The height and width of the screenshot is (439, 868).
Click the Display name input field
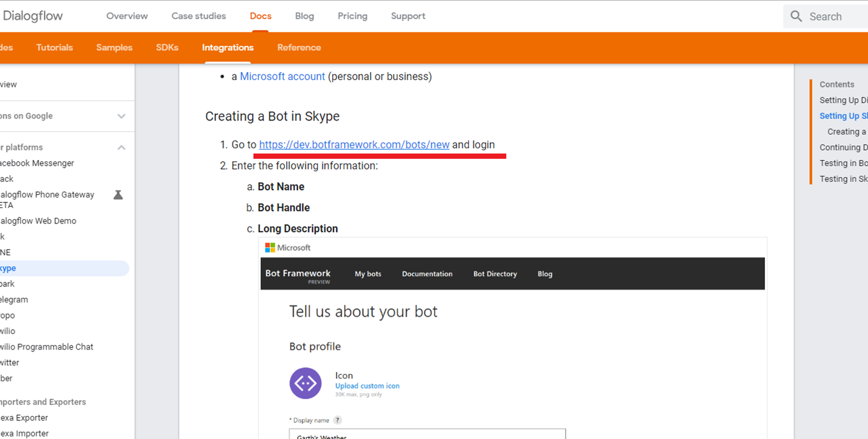coord(427,433)
